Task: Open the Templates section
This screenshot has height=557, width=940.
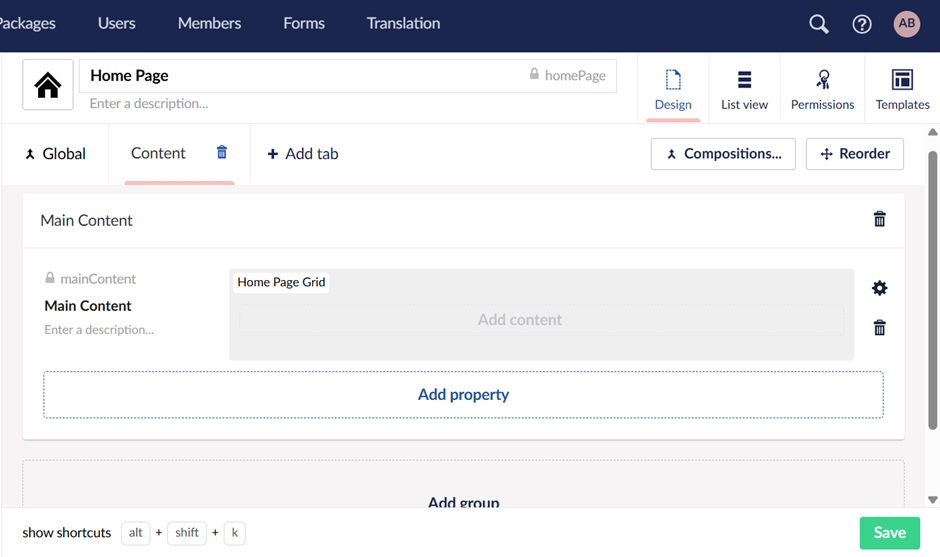Action: [x=902, y=89]
